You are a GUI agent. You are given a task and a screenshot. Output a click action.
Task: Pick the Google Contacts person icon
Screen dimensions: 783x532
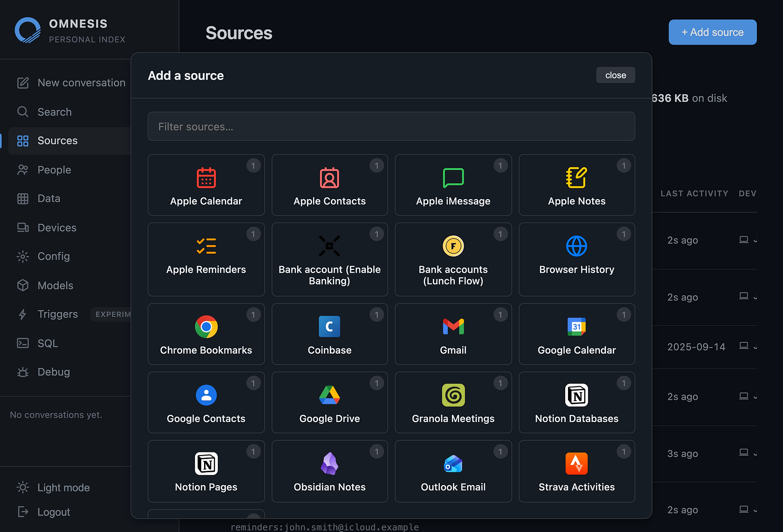tap(206, 395)
